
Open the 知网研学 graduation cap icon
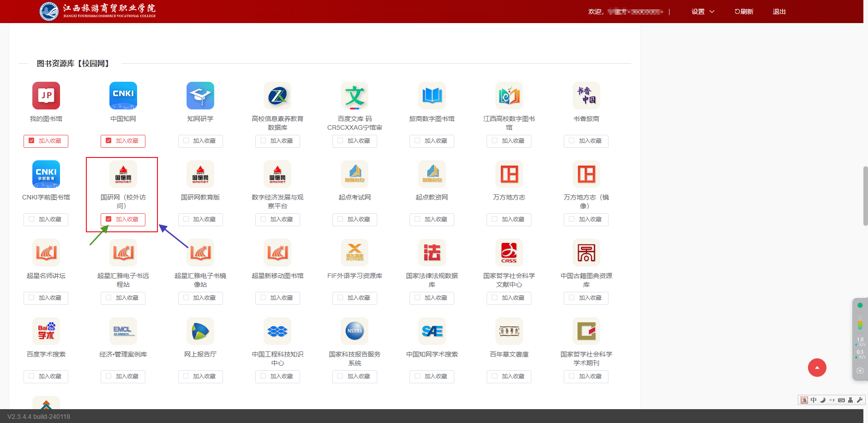[200, 96]
